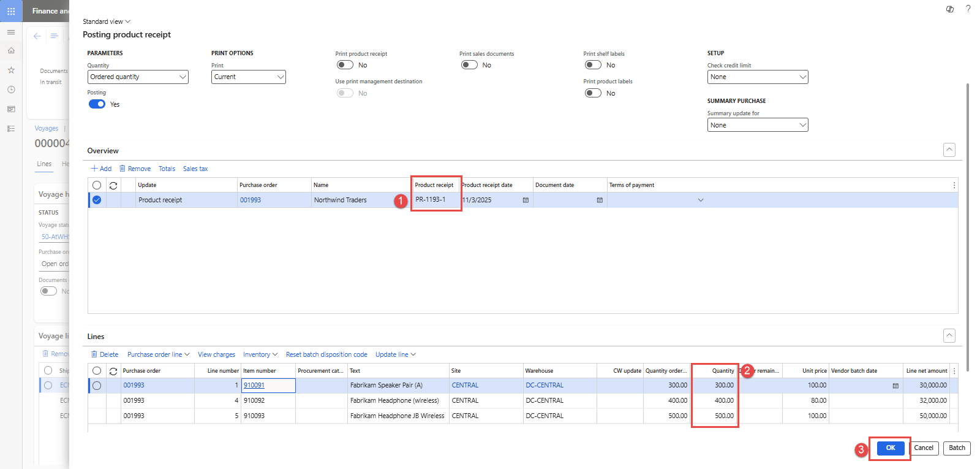980x469 pixels.
Task: Click the dialog vertical scrollbar
Action: click(967, 227)
